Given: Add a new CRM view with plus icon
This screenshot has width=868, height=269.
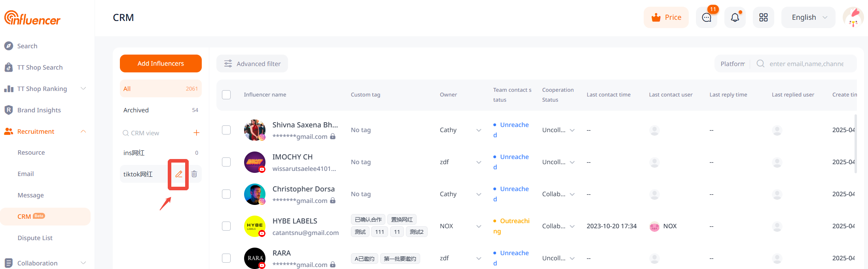Looking at the screenshot, I should 196,133.
